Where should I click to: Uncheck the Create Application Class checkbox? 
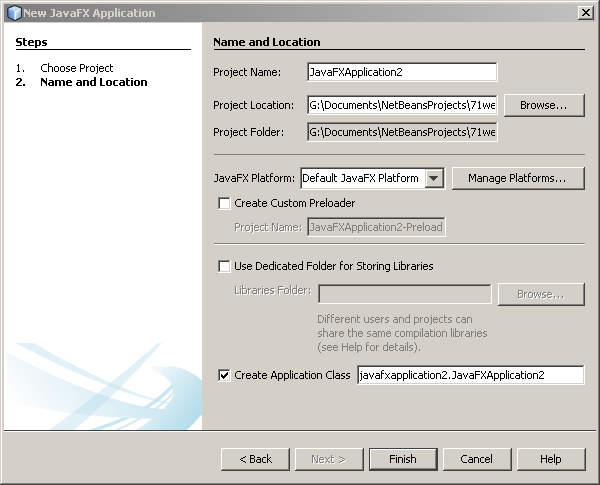point(224,375)
